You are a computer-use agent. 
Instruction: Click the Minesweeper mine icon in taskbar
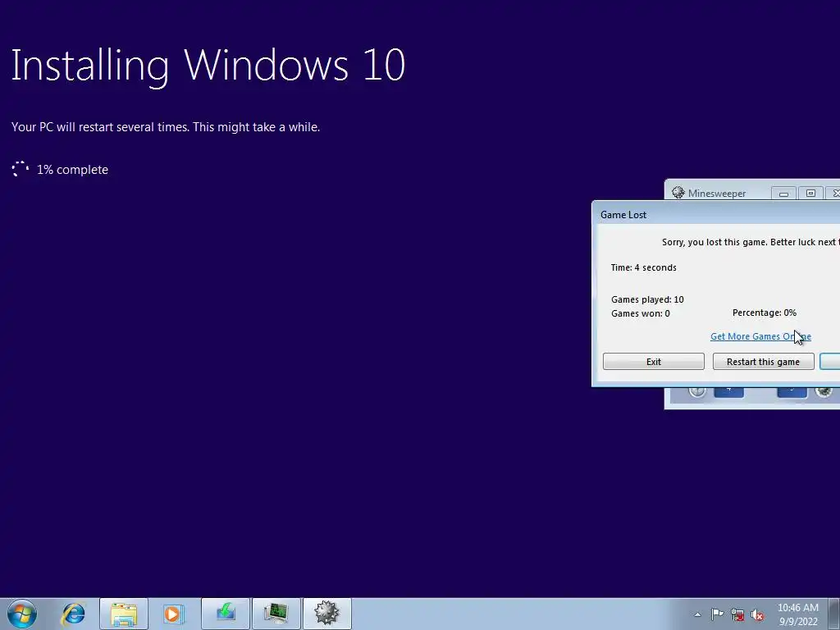[x=327, y=614]
